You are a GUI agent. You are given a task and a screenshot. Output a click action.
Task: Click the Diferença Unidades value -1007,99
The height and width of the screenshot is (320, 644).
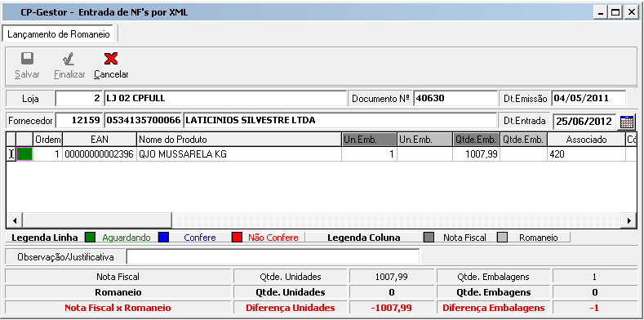tap(392, 308)
